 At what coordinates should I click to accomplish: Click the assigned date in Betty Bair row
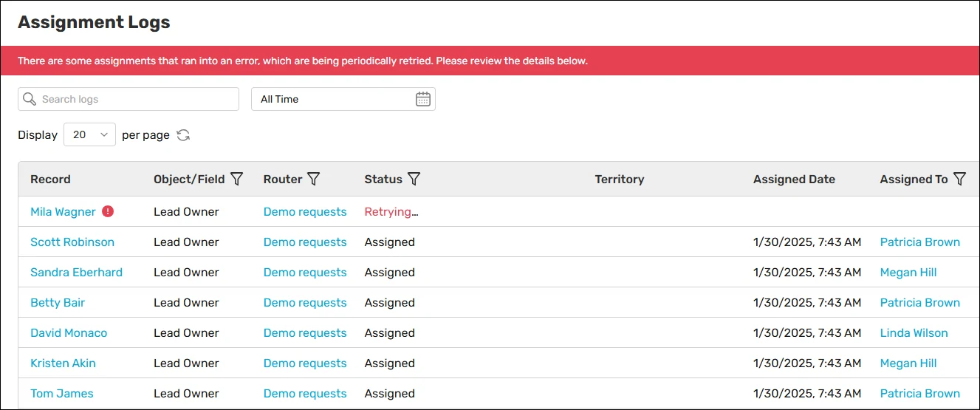[807, 303]
